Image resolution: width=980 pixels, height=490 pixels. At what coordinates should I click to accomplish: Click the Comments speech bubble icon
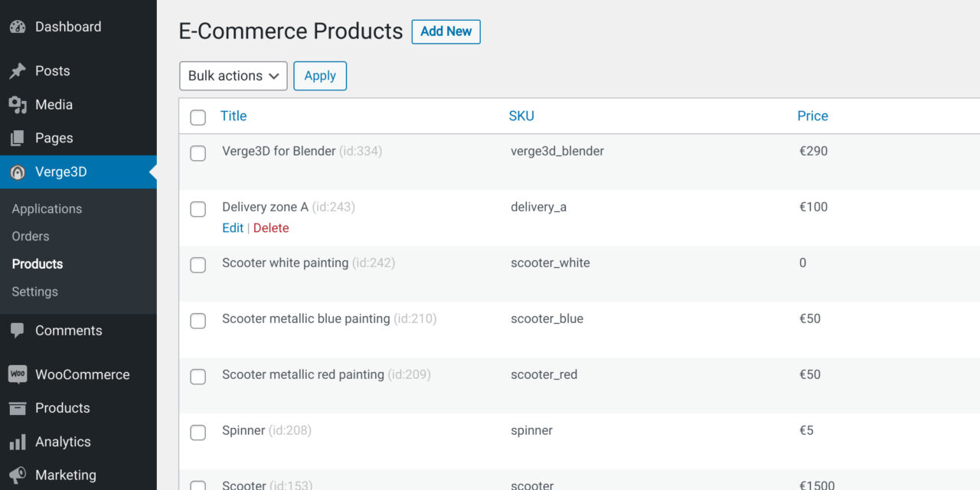[x=18, y=331]
